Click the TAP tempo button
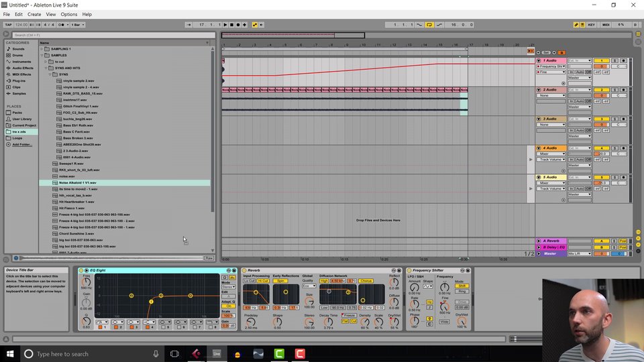 pyautogui.click(x=8, y=25)
